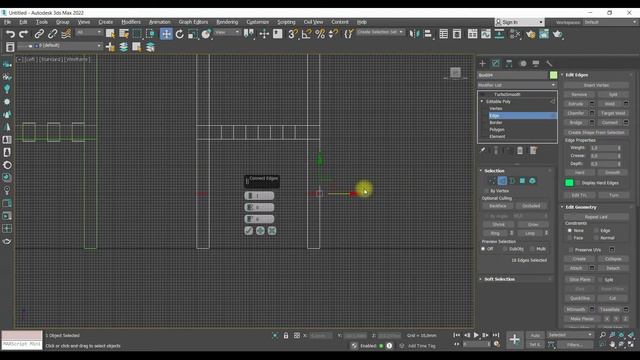Select Polygon sub-object icon in Selection rollout
This screenshot has width=640, height=360.
tap(522, 181)
